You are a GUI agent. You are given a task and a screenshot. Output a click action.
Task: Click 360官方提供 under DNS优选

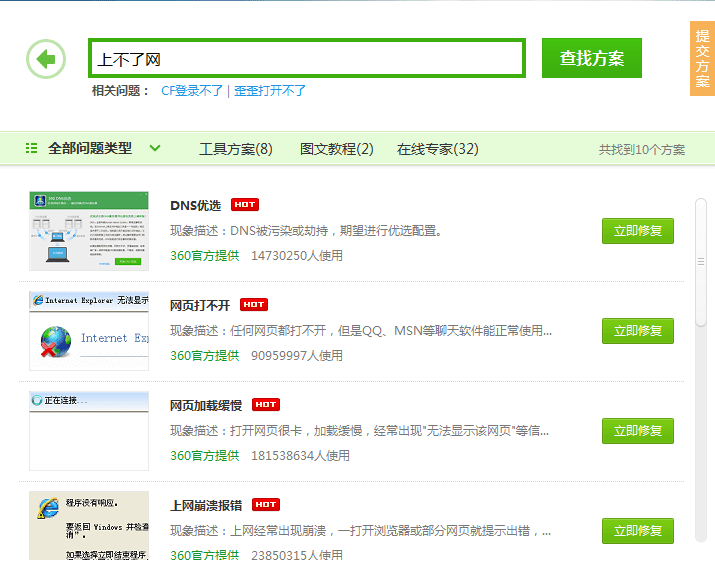(x=205, y=256)
